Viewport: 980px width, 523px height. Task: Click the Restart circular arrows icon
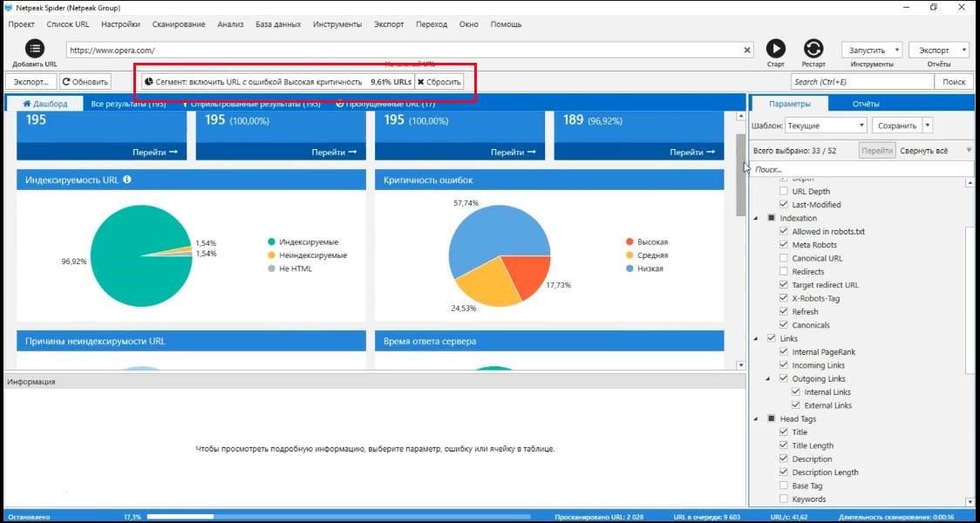[813, 49]
